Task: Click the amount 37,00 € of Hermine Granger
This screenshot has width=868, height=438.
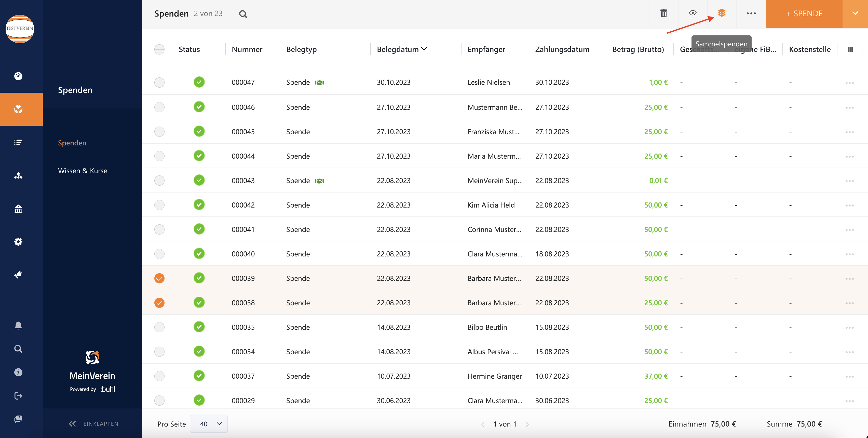Action: pos(656,376)
